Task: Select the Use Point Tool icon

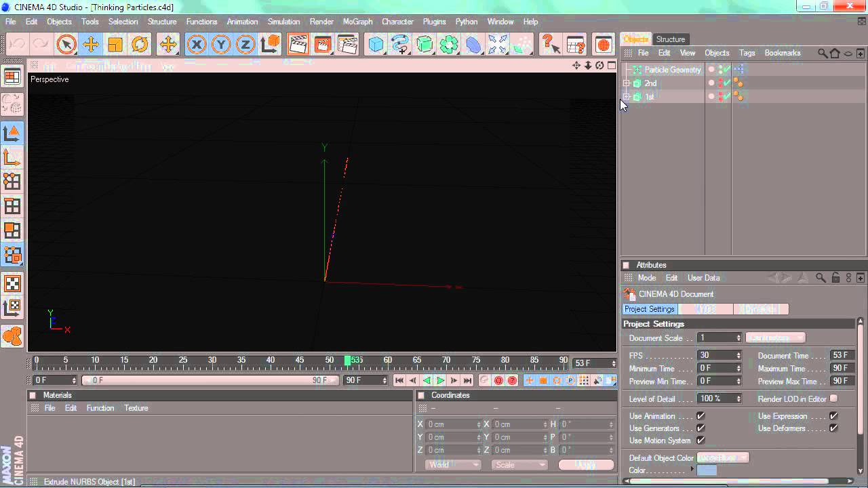Action: coord(12,181)
